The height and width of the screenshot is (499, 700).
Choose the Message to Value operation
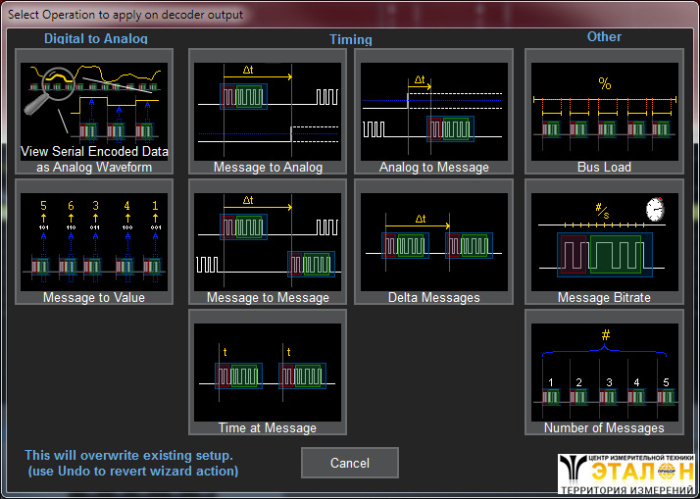click(95, 242)
